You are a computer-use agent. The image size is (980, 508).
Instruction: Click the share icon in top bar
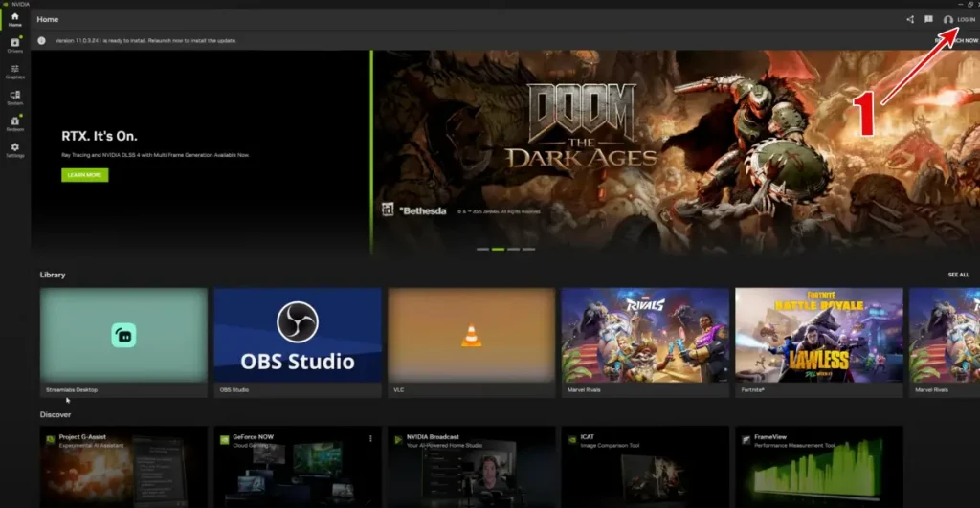coord(910,19)
